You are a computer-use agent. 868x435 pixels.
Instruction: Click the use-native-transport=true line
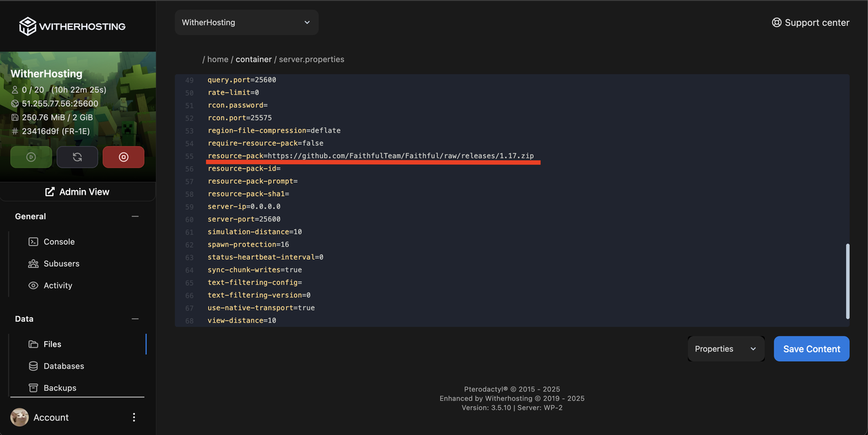[x=261, y=308]
